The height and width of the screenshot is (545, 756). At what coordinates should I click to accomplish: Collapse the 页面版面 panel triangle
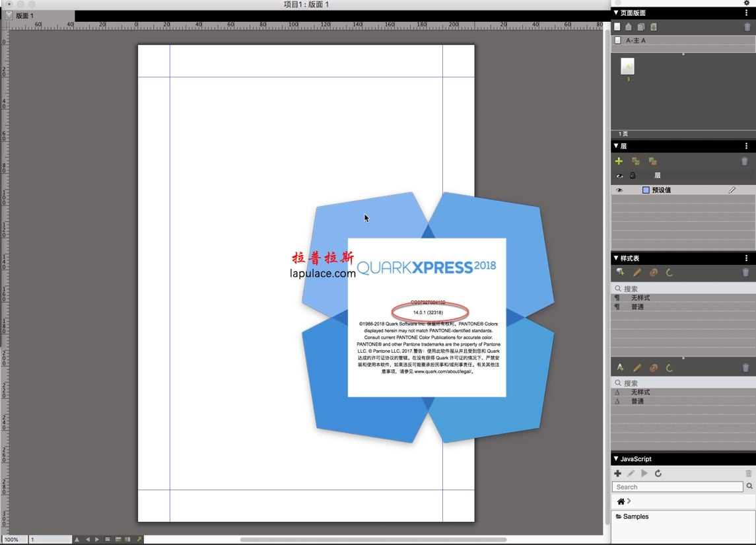(616, 13)
